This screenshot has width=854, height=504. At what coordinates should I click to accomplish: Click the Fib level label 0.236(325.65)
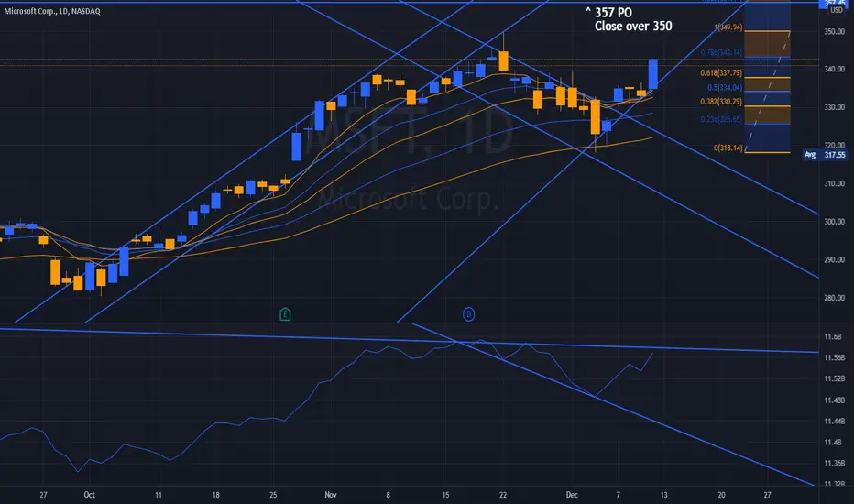721,119
